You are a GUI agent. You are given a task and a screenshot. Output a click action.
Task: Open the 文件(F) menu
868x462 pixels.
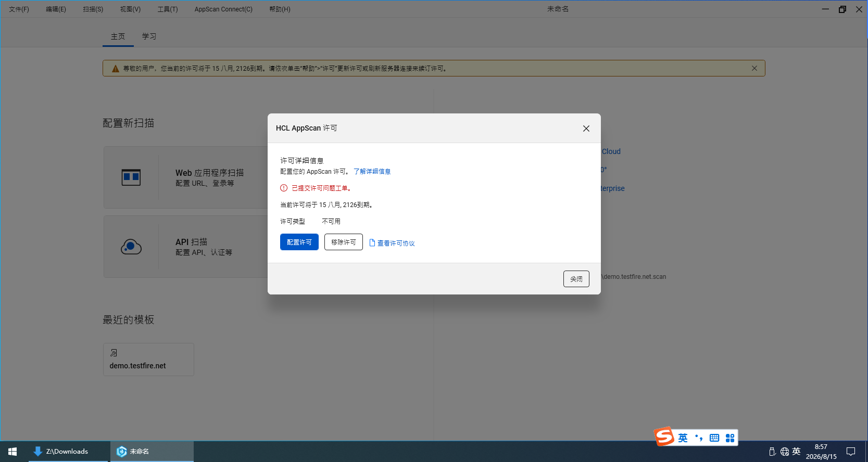click(x=19, y=9)
